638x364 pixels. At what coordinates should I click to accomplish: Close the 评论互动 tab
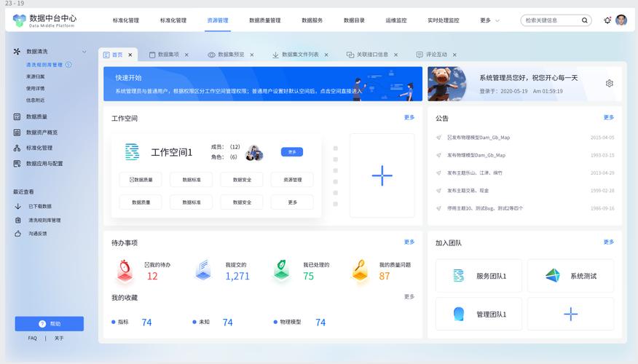click(x=454, y=55)
